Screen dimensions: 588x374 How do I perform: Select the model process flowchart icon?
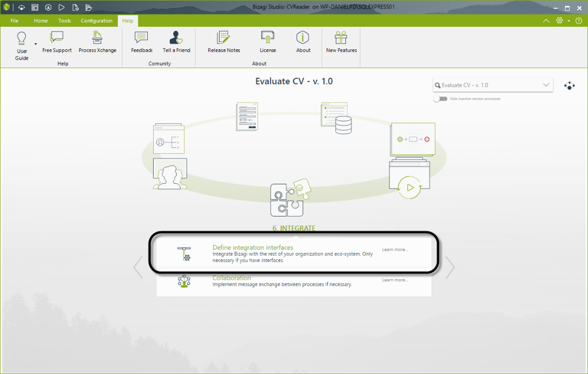(412, 139)
